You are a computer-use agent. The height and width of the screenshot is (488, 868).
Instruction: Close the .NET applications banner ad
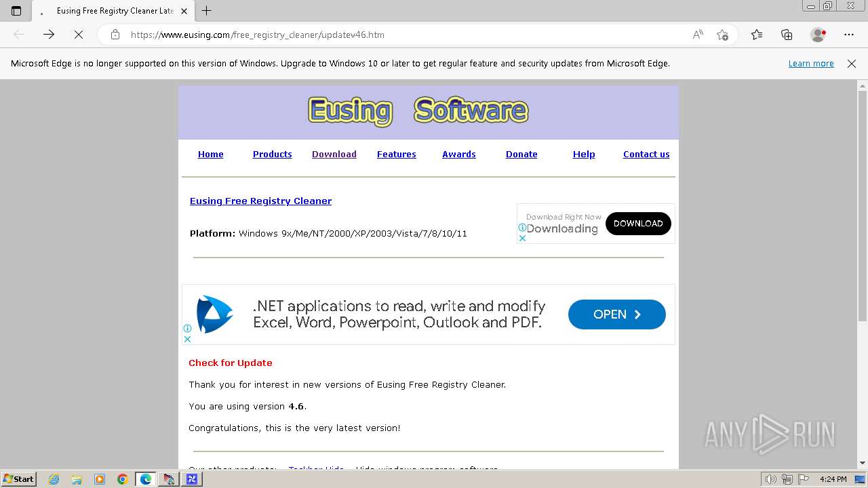click(x=188, y=339)
